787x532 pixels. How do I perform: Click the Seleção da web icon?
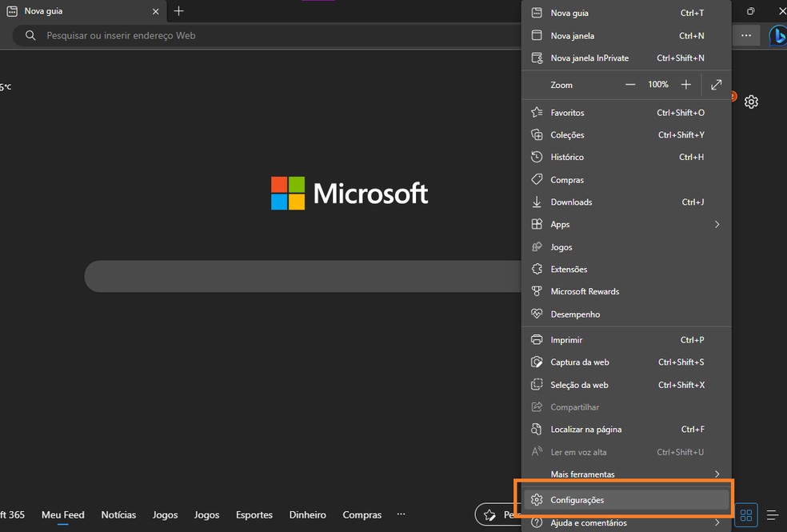pyautogui.click(x=537, y=385)
